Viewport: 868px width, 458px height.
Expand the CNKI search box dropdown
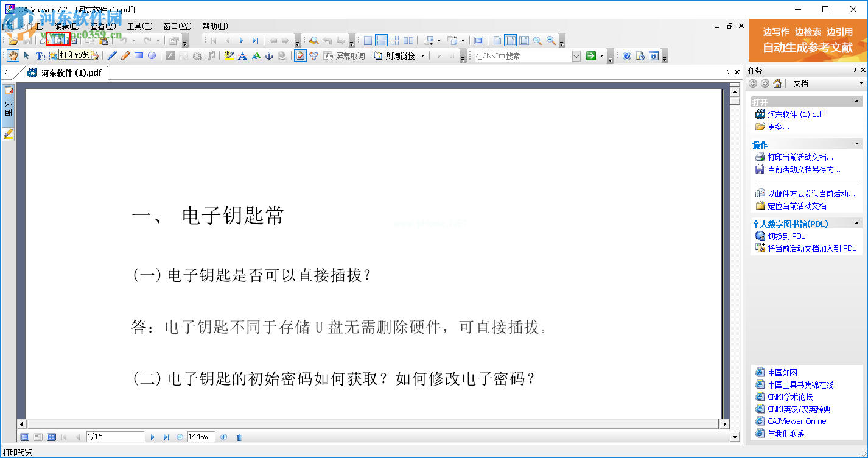(x=576, y=56)
